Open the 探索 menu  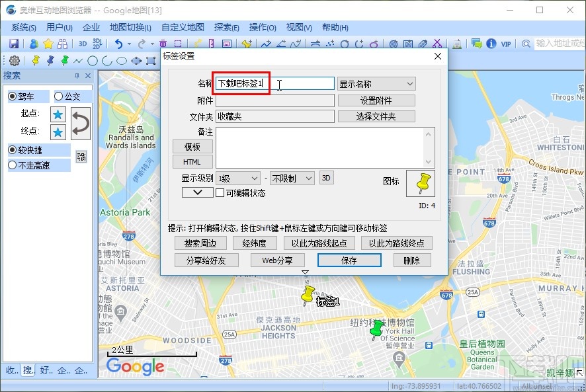tap(226, 27)
